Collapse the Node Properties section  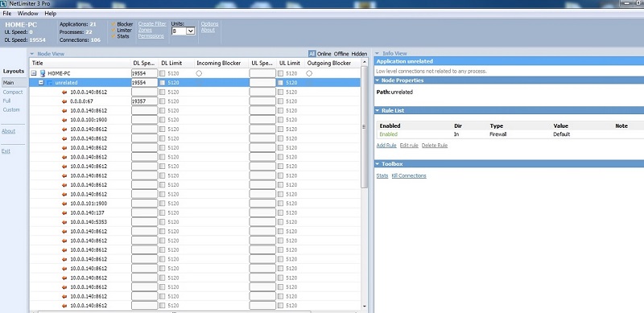[378, 80]
